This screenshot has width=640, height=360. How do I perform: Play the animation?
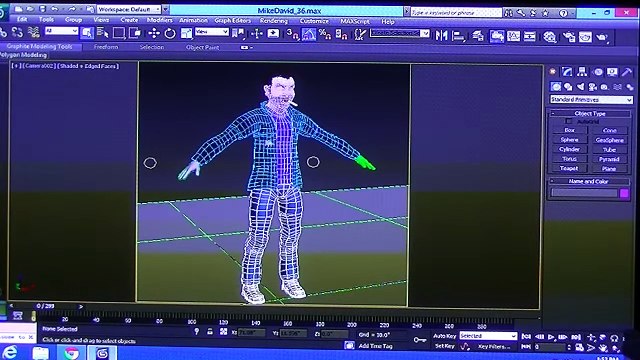(x=551, y=337)
